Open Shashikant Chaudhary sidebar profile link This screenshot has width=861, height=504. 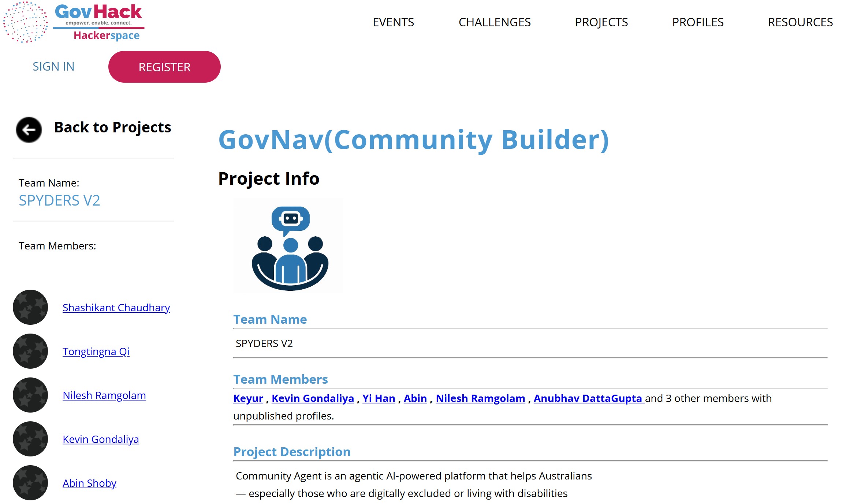tap(116, 308)
